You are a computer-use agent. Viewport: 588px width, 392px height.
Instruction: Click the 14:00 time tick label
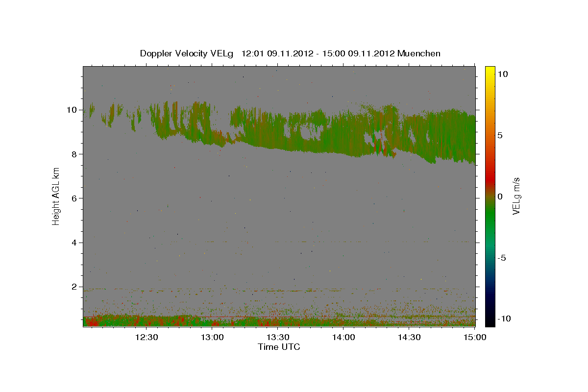tap(343, 337)
